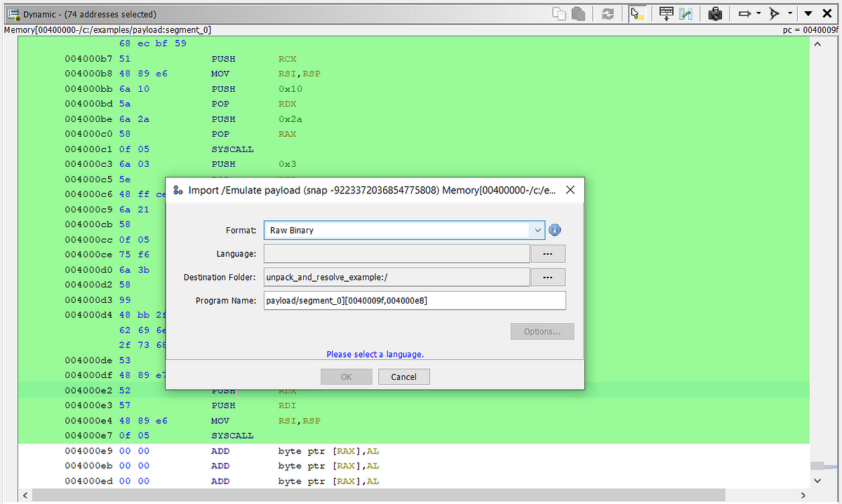Click the disabled Language field

(396, 254)
